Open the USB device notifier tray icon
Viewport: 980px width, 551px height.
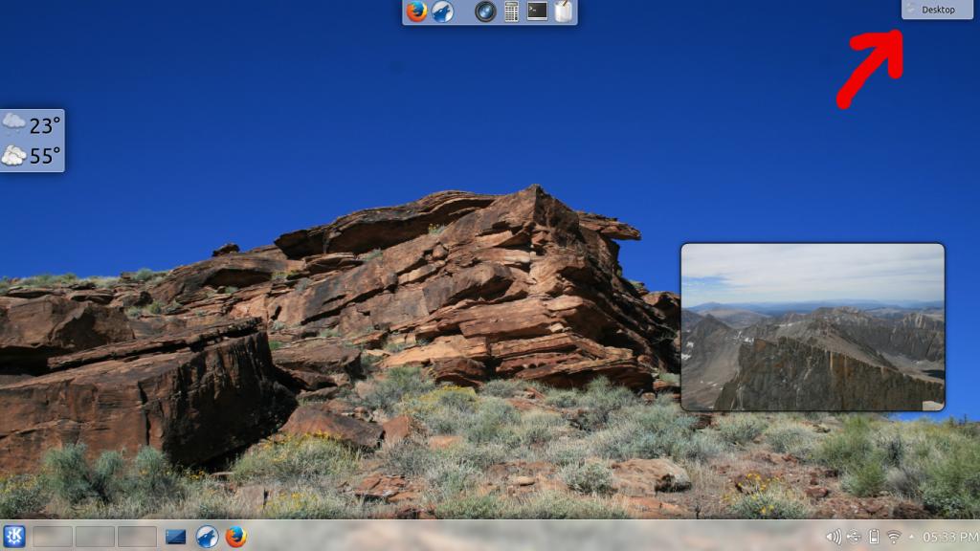point(854,537)
